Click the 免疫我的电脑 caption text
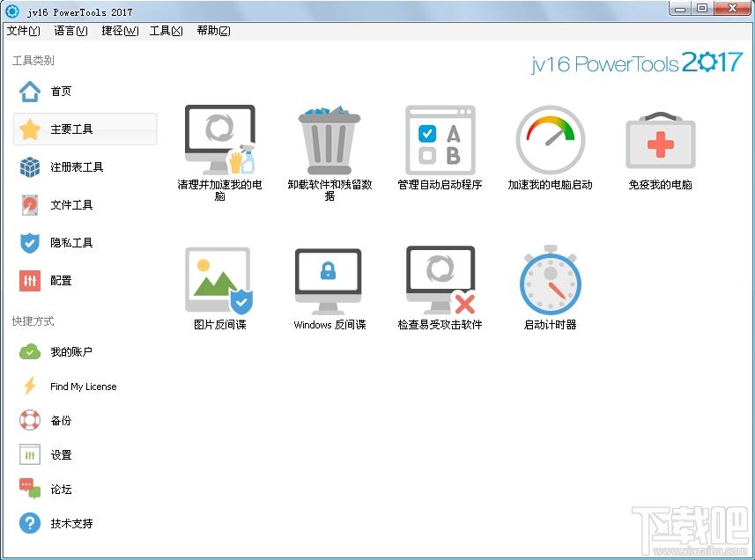 (x=661, y=185)
